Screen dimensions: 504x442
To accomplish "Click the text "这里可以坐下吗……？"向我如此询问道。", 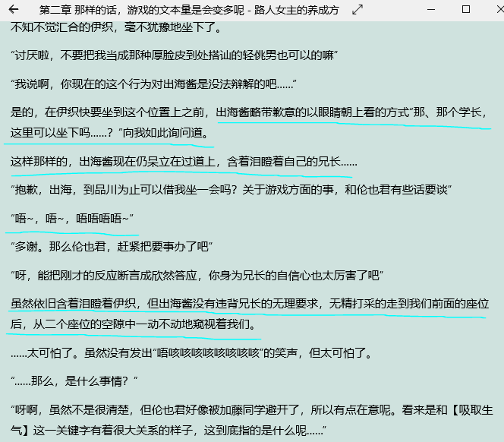I will click(x=109, y=133).
